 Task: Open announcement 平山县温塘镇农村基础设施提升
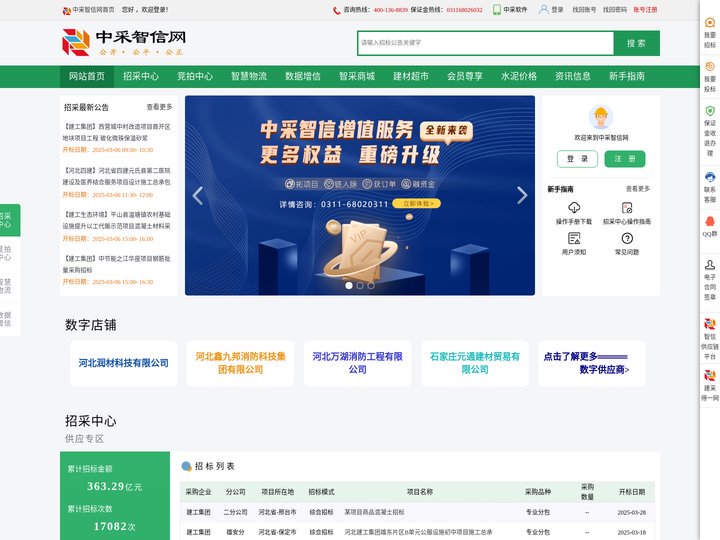pyautogui.click(x=117, y=220)
